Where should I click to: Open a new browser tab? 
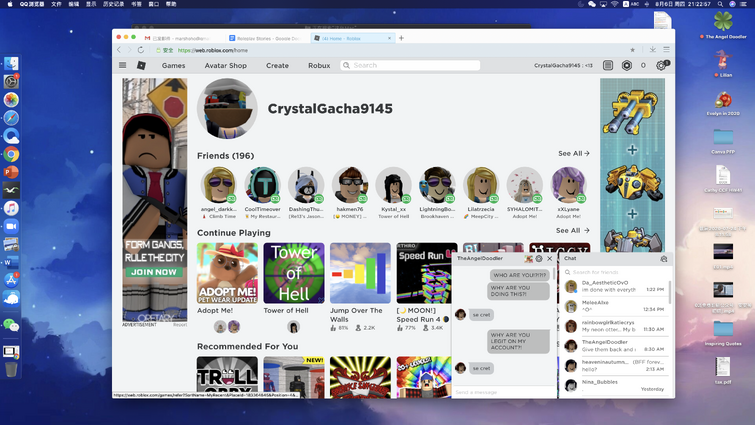pos(401,38)
